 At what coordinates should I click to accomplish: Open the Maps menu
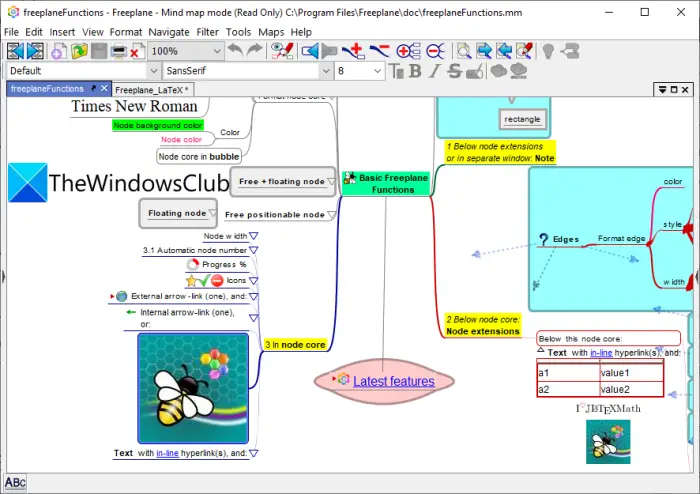pyautogui.click(x=271, y=32)
